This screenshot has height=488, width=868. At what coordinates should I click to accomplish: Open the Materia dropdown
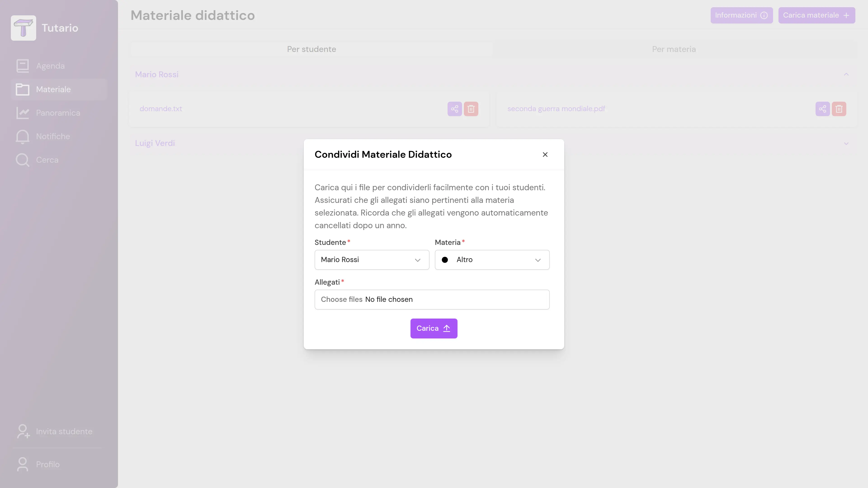coord(492,260)
